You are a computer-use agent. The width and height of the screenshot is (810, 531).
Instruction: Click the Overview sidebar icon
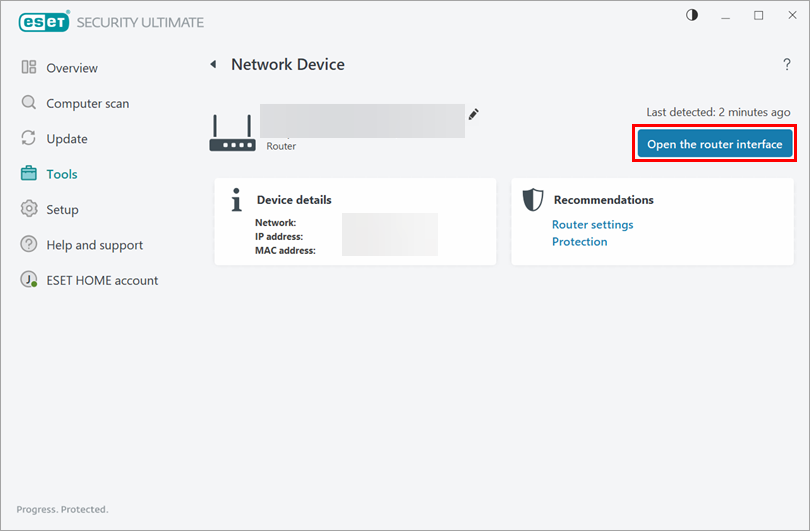29,68
